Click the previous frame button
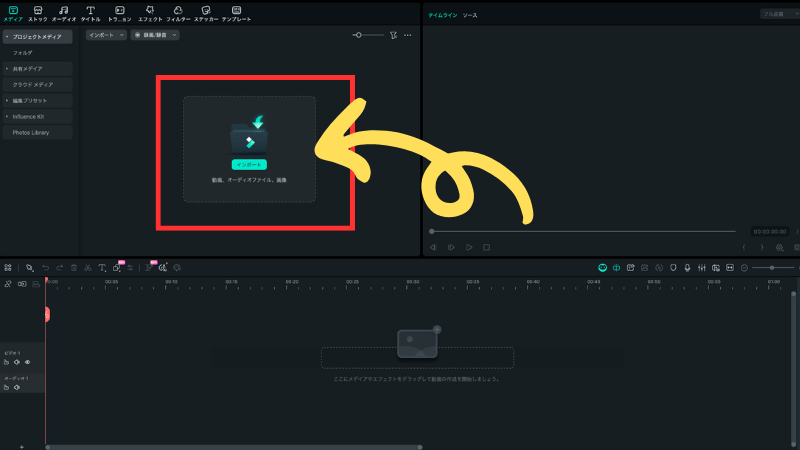 click(433, 247)
